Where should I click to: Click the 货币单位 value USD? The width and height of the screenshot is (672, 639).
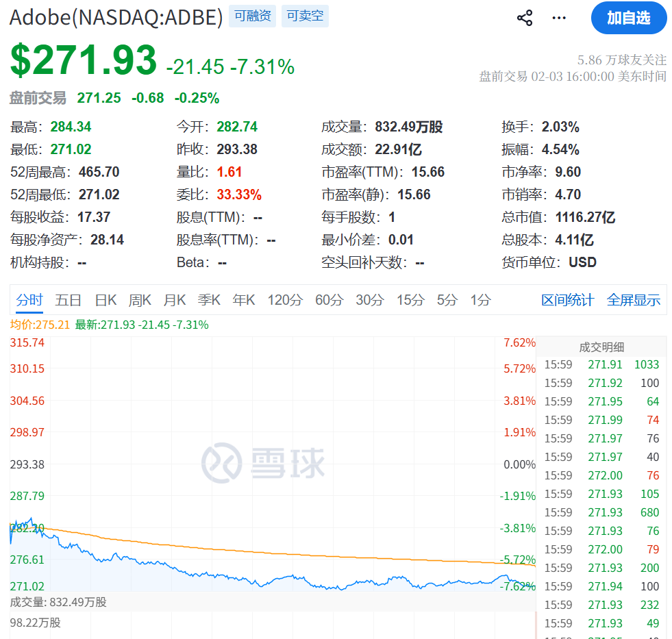(x=582, y=262)
